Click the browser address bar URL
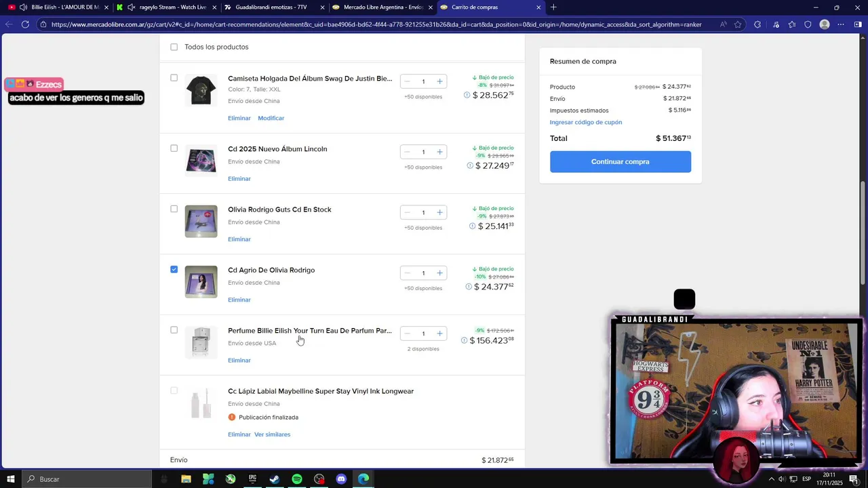The height and width of the screenshot is (488, 868). click(x=376, y=24)
